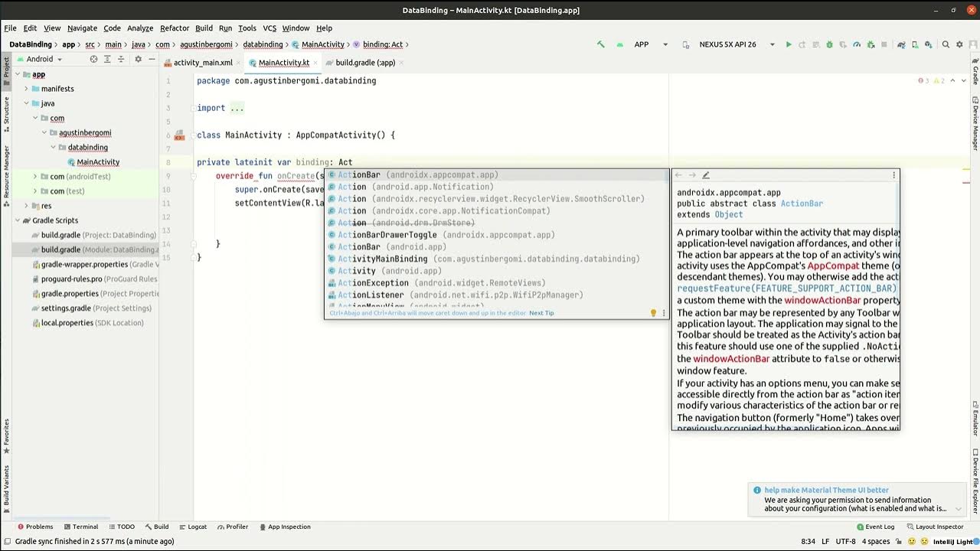Open the Event Log
This screenshot has height=551, width=980.
click(875, 527)
